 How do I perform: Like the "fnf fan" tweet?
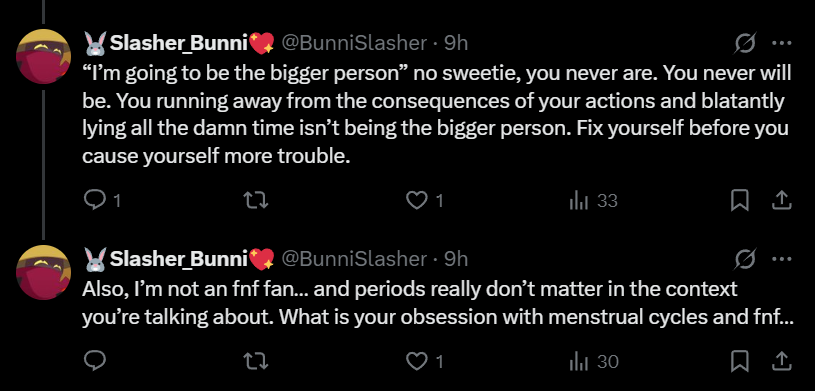[424, 361]
